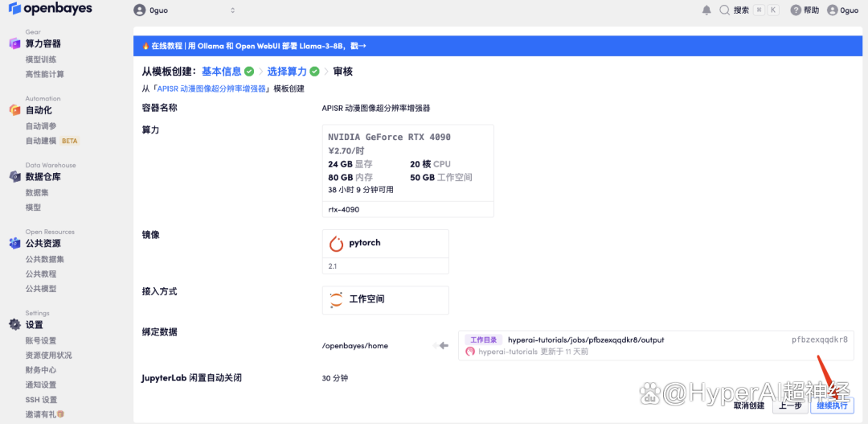868x424 pixels.
Task: Click the pytorch 2.1 version text
Action: [x=333, y=266]
